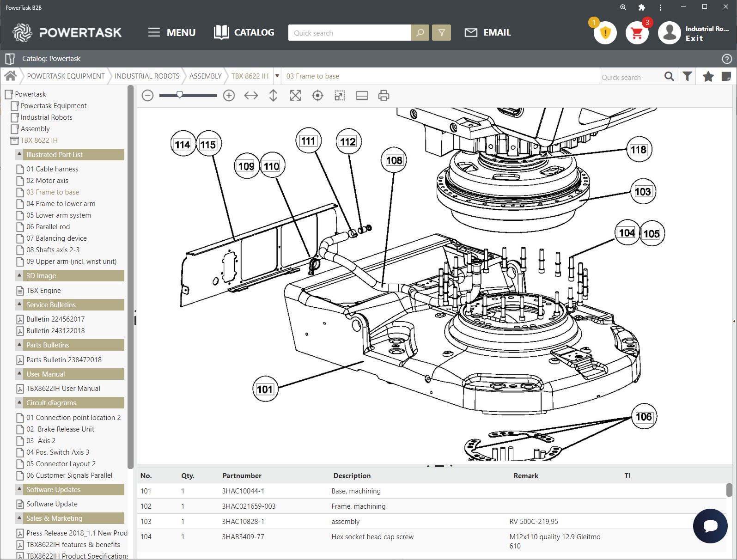Image resolution: width=737 pixels, height=560 pixels.
Task: Toggle the quick search filter button
Action: click(x=441, y=33)
